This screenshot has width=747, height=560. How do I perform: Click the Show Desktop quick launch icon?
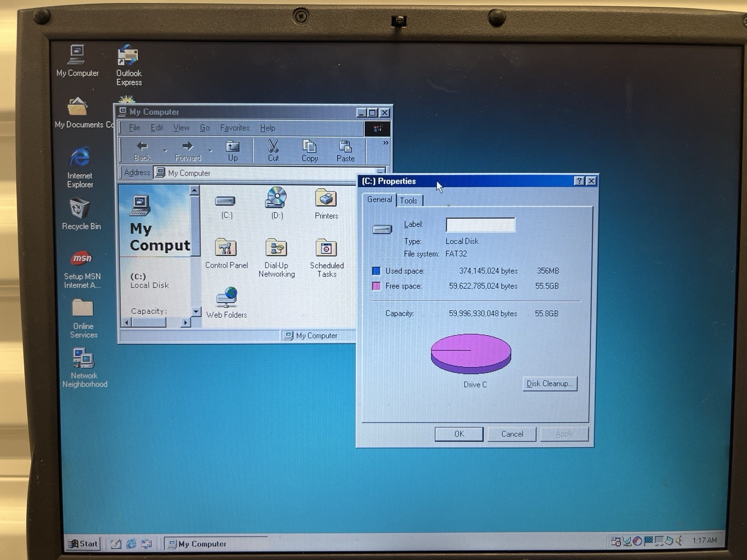pos(116,544)
